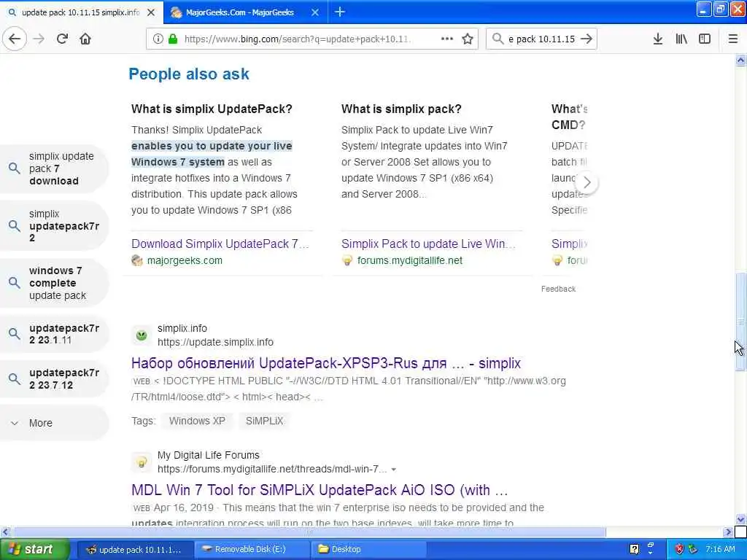Click the green padlock security icon
The height and width of the screenshot is (560, 747).
click(173, 39)
